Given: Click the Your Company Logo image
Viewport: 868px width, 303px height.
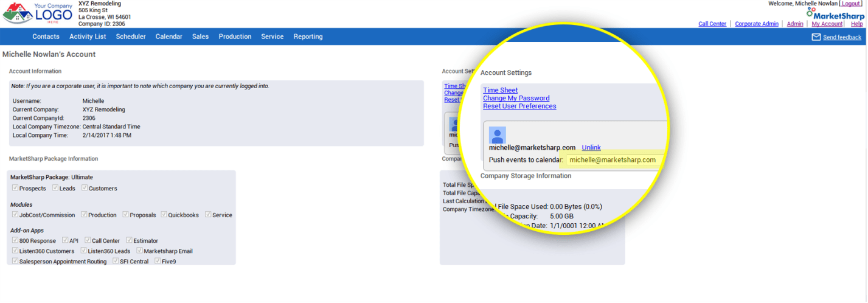Looking at the screenshot, I should click(38, 13).
